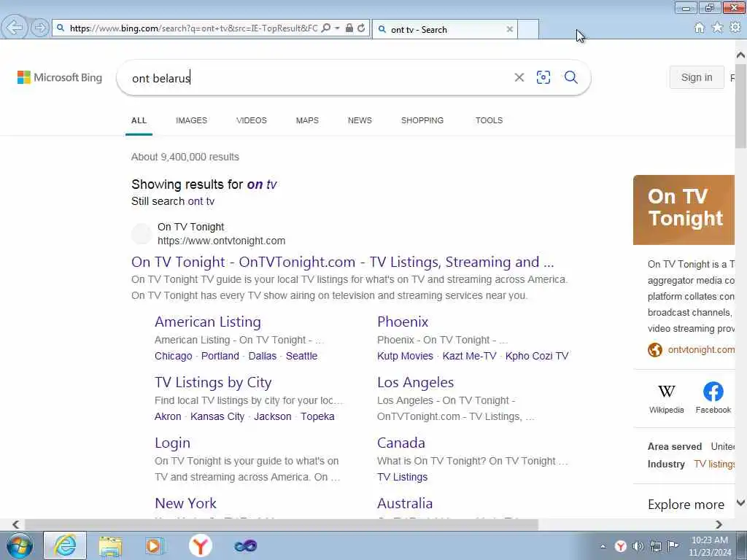Switch to the MAPS tab
Image resolution: width=747 pixels, height=560 pixels.
307,120
